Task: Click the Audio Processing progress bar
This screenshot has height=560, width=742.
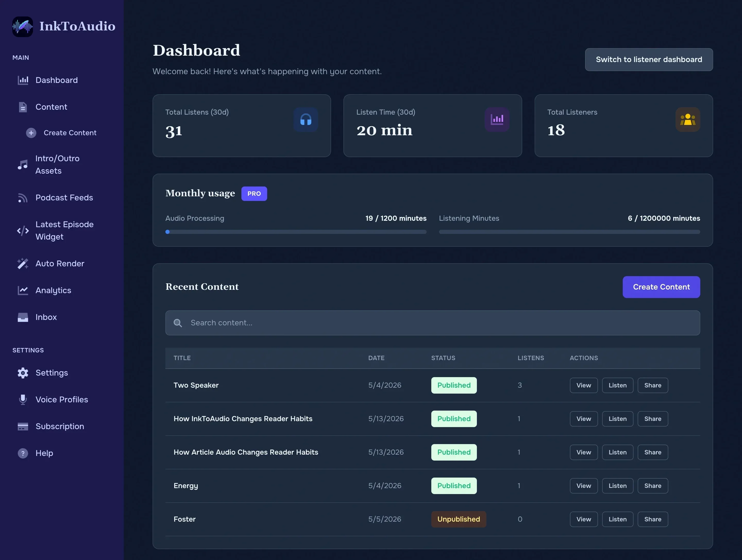Action: [296, 232]
